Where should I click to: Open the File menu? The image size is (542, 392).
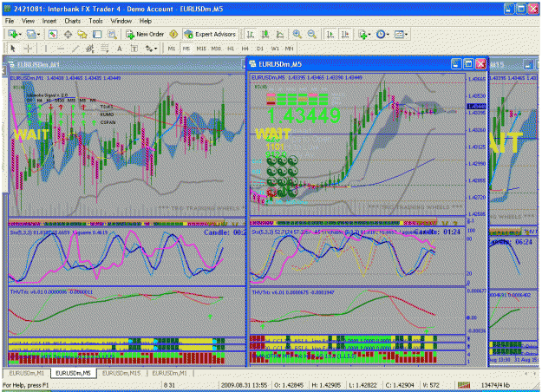pos(10,21)
